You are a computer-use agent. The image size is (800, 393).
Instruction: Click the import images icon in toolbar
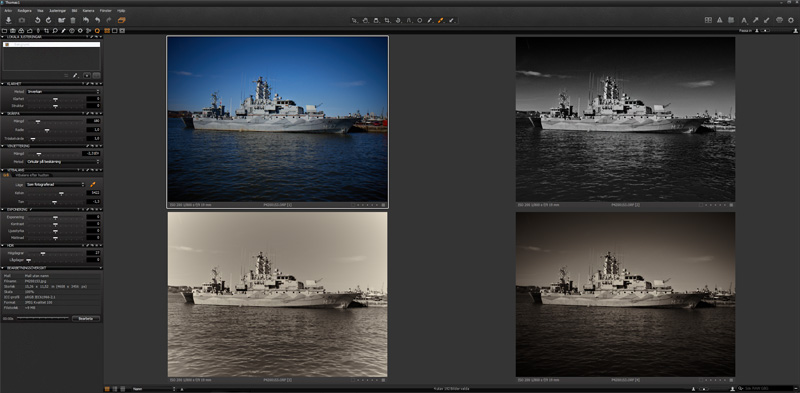(8, 20)
